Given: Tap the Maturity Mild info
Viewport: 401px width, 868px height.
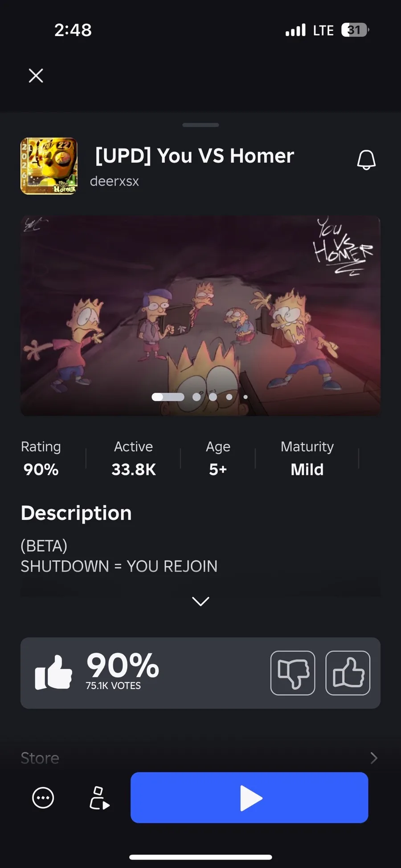Looking at the screenshot, I should coord(307,458).
